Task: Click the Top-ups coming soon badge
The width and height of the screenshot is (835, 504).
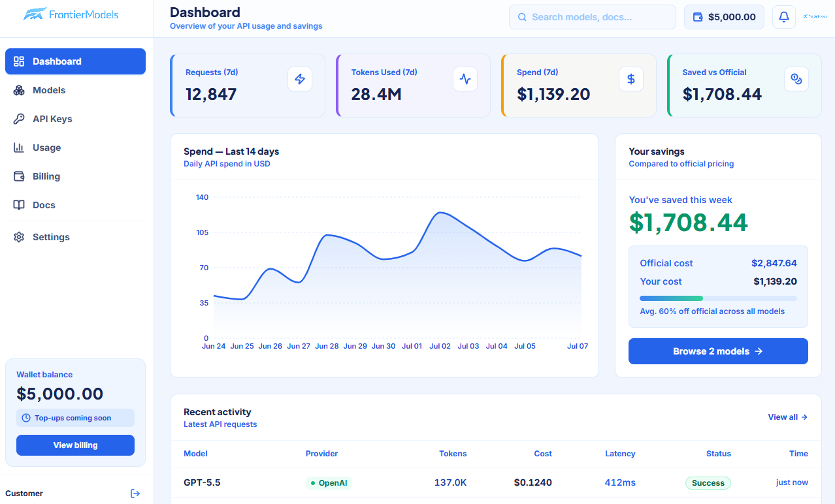Action: pos(75,418)
